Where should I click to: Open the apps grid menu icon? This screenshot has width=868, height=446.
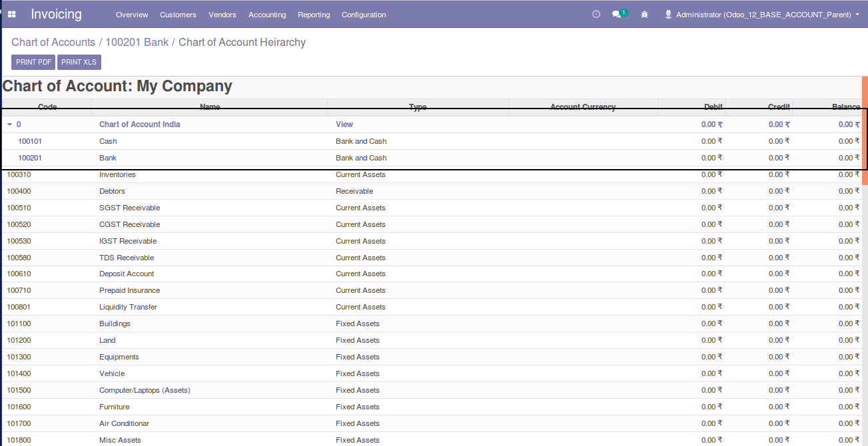11,14
